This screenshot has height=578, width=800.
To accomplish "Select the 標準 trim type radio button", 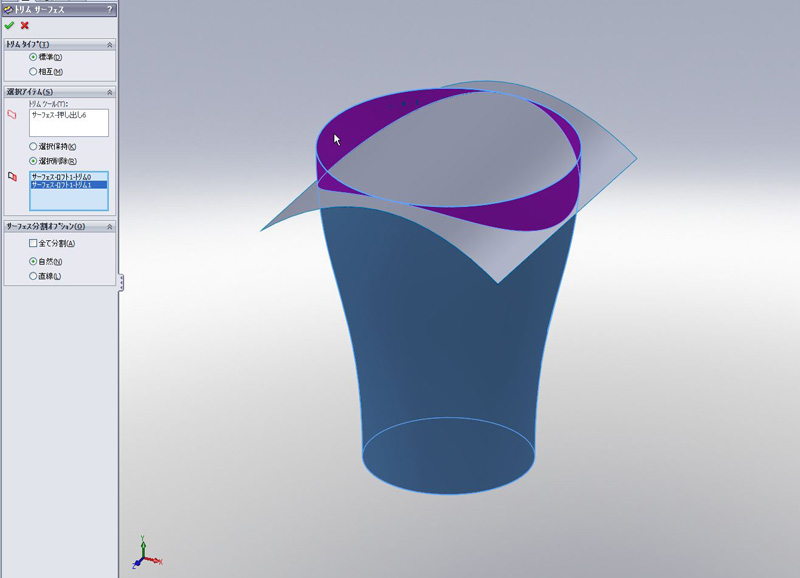I will 34,57.
